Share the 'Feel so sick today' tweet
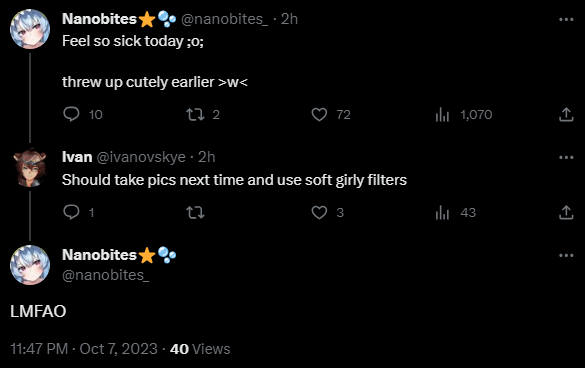The height and width of the screenshot is (368, 585). 566,114
